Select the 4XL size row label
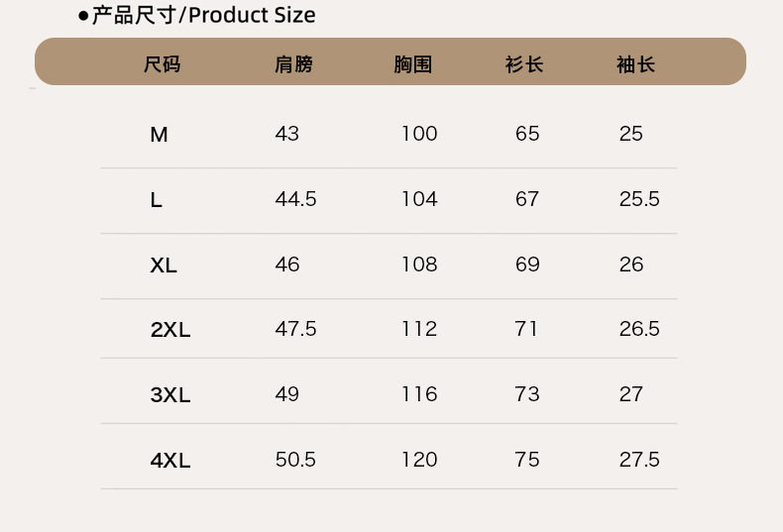The width and height of the screenshot is (783, 532). 169,461
